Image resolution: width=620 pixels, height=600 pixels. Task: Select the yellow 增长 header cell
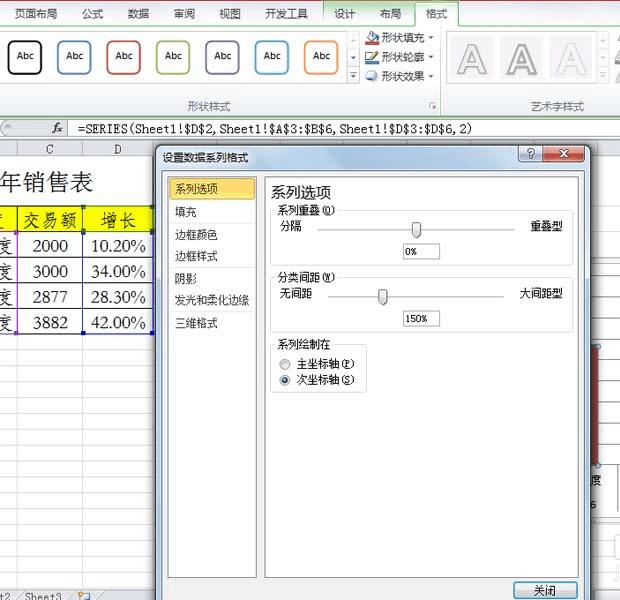pos(118,220)
